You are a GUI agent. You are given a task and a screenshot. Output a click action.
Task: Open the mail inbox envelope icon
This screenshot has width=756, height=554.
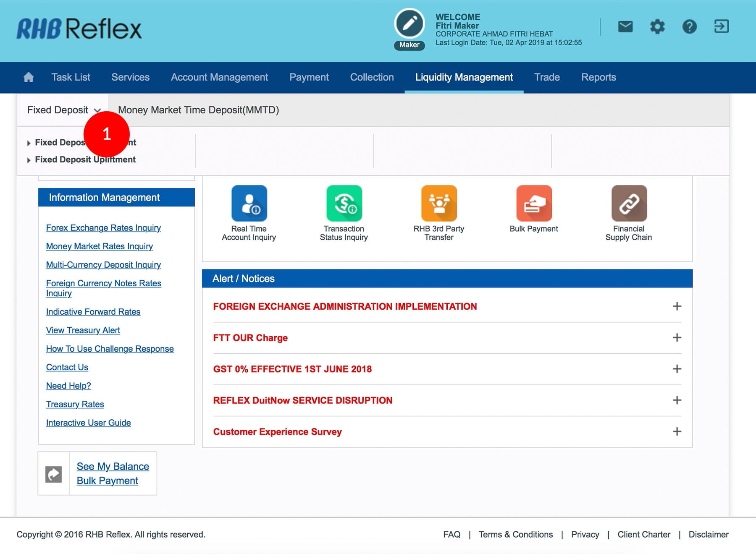[x=625, y=27]
